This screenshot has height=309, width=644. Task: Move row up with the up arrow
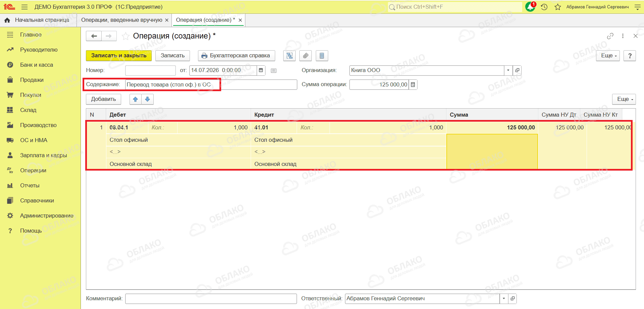tap(136, 99)
